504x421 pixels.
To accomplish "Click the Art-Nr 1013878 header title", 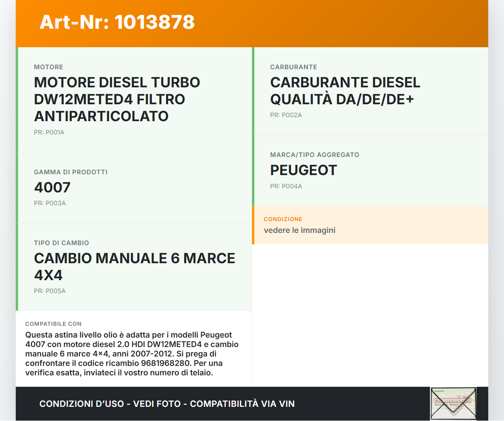I will (x=117, y=22).
